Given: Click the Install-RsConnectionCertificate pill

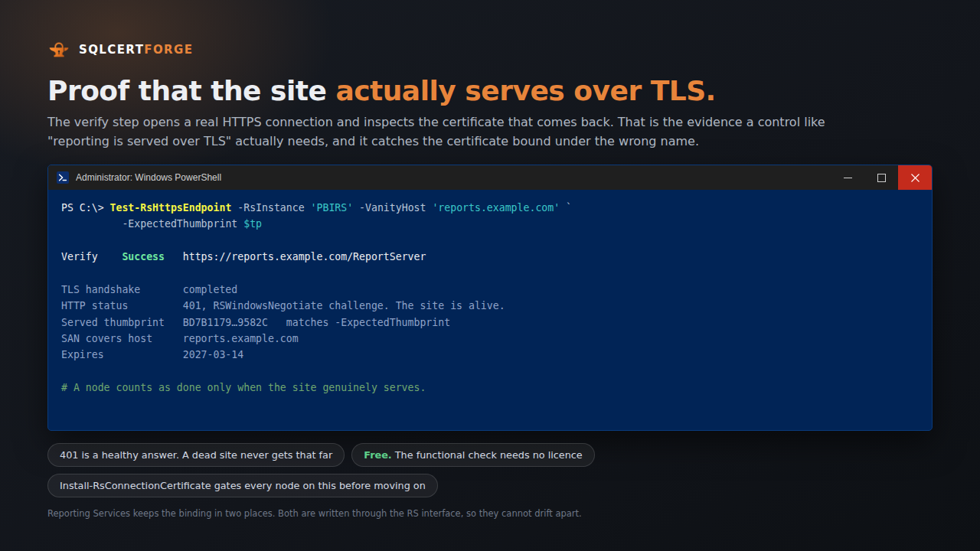Looking at the screenshot, I should click(243, 485).
